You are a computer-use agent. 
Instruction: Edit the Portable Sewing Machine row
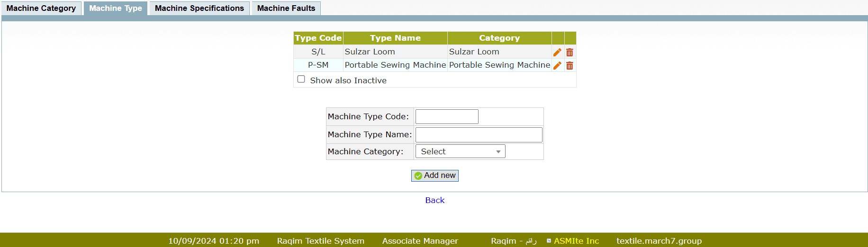point(557,65)
